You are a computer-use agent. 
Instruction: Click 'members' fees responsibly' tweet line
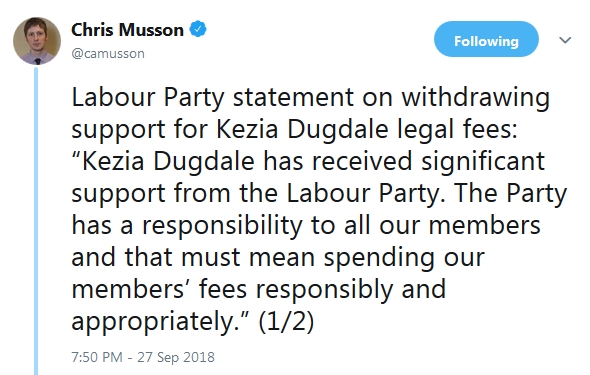259,290
